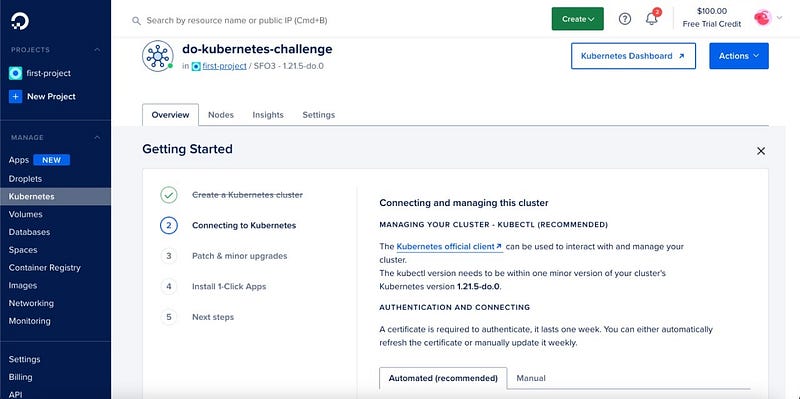Open the help question mark icon
Viewport: 800px width, 399px height.
(x=624, y=19)
